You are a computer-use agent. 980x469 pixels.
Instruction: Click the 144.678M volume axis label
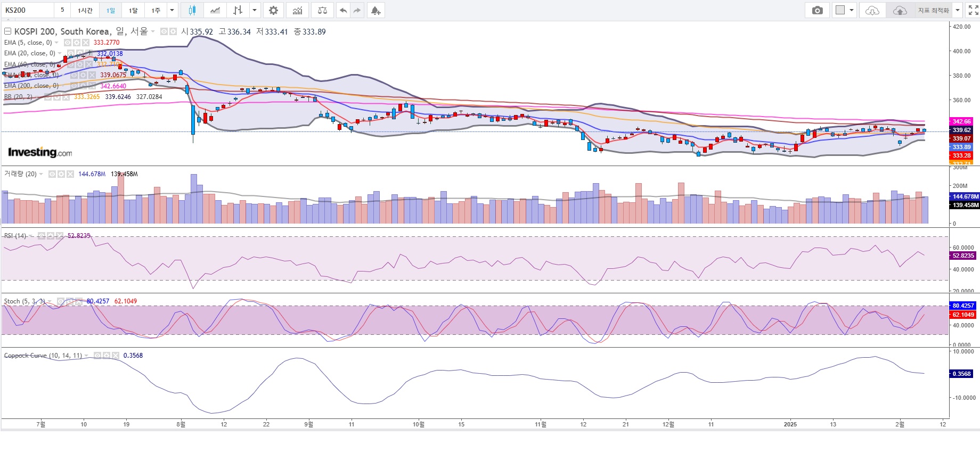click(965, 196)
